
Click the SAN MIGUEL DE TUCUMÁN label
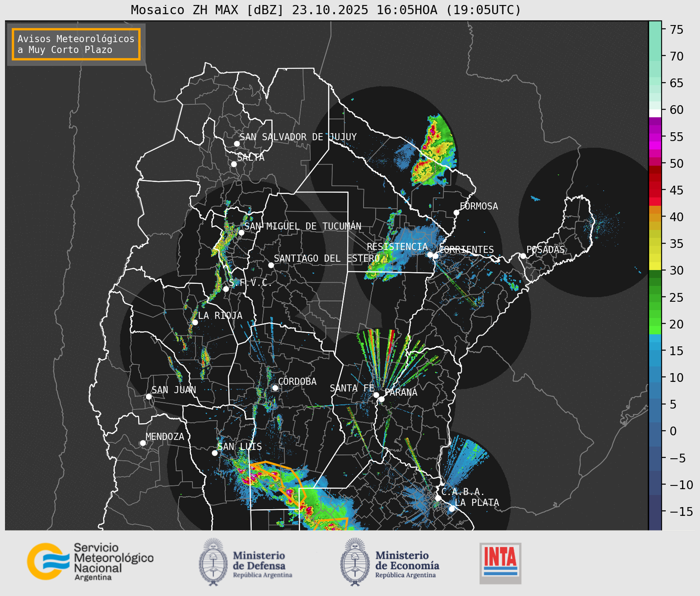[x=303, y=226]
